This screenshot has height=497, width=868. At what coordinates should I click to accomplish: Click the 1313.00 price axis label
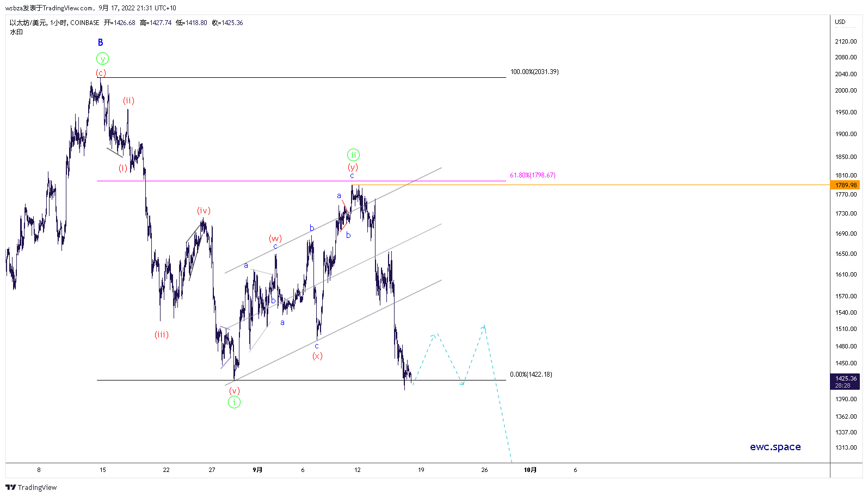click(x=846, y=447)
